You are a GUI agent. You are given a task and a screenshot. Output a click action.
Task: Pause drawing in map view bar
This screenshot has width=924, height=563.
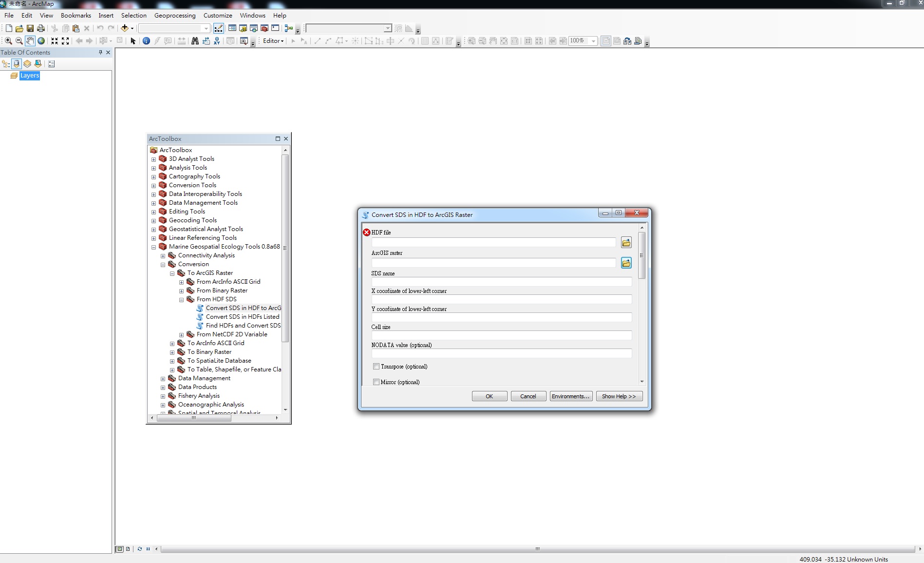point(148,549)
